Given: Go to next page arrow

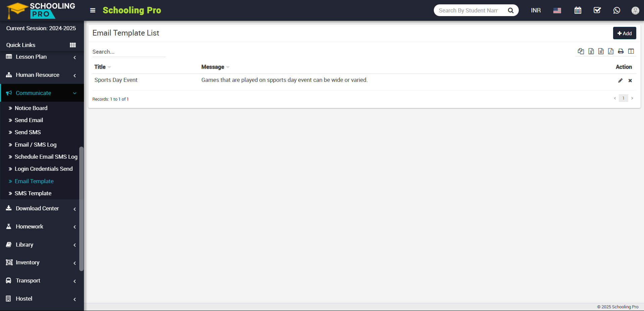Looking at the screenshot, I should (632, 98).
